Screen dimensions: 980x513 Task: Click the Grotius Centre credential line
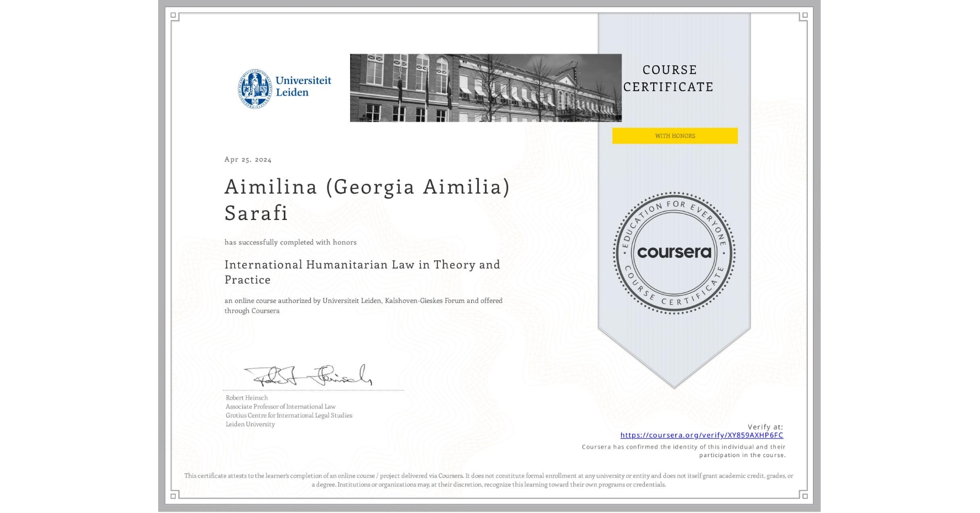[288, 415]
